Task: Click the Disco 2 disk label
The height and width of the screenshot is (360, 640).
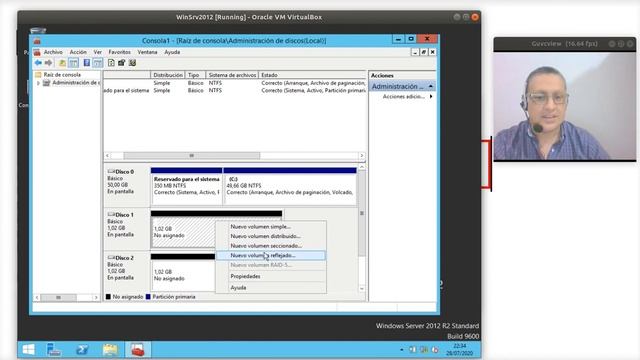Action: tap(124, 258)
